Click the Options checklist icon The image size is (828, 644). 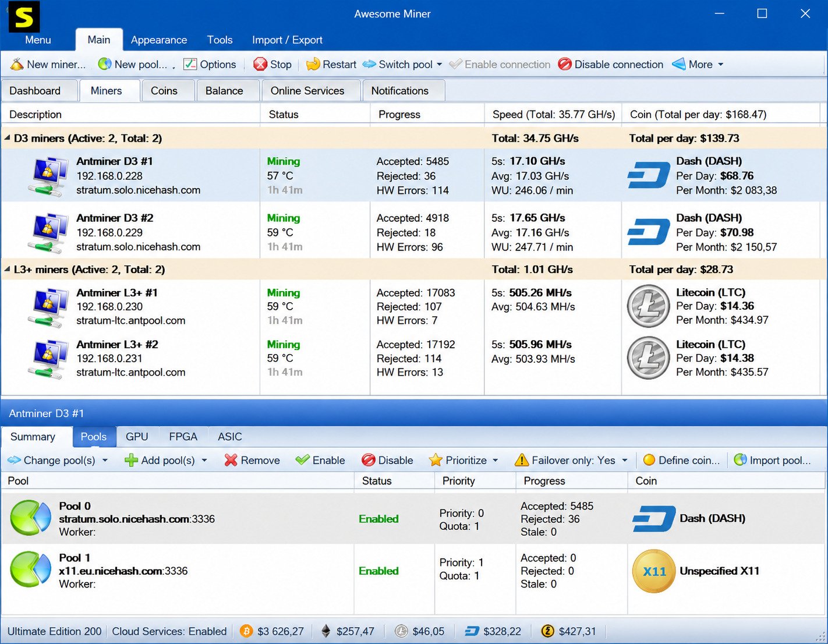190,64
